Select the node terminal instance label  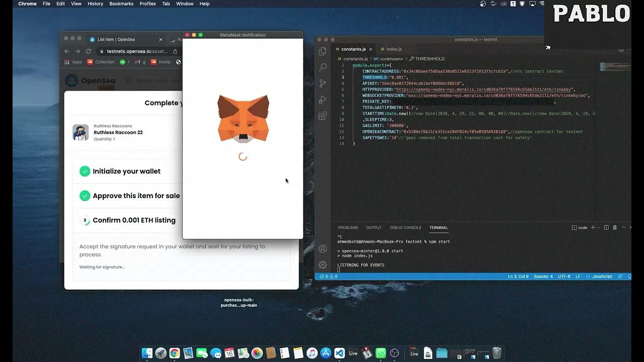pos(580,228)
